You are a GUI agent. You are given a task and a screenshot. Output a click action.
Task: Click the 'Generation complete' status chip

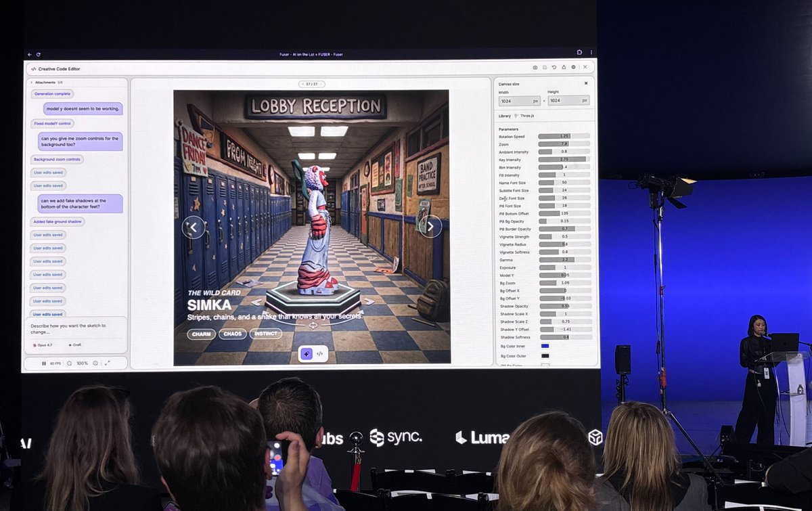point(52,94)
